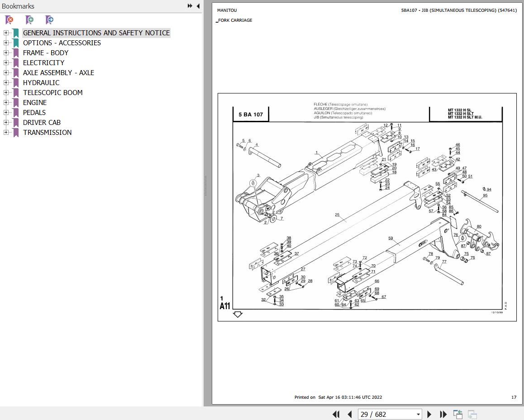The height and width of the screenshot is (420, 524).
Task: Collapse the Bookmarks panel arrow
Action: tap(198, 6)
